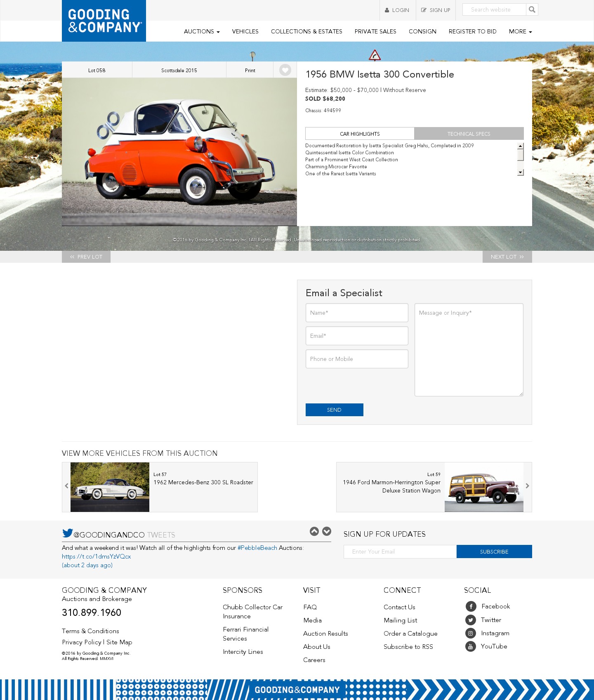Open the t.co tweet link
594x700 pixels.
(97, 556)
